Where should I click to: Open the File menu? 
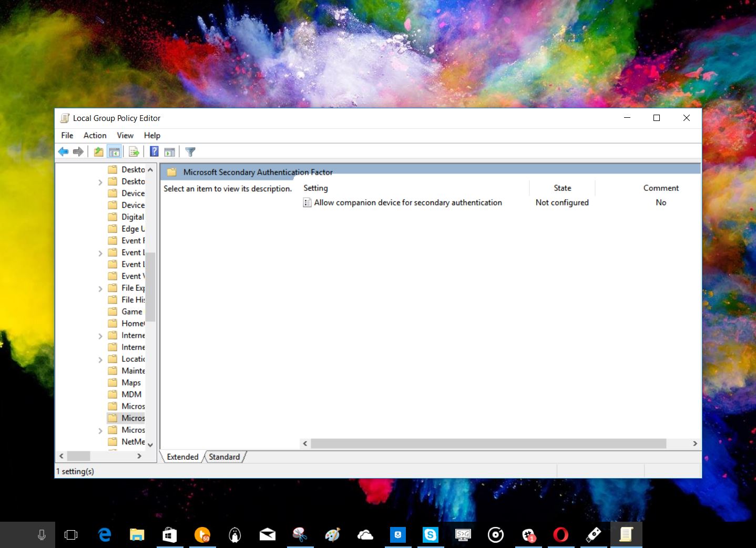point(67,135)
